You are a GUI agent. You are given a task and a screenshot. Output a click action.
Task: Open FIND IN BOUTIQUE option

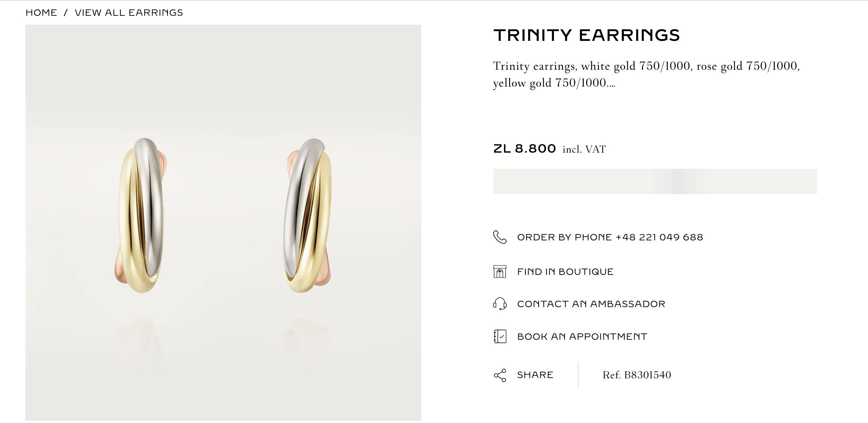tap(565, 271)
